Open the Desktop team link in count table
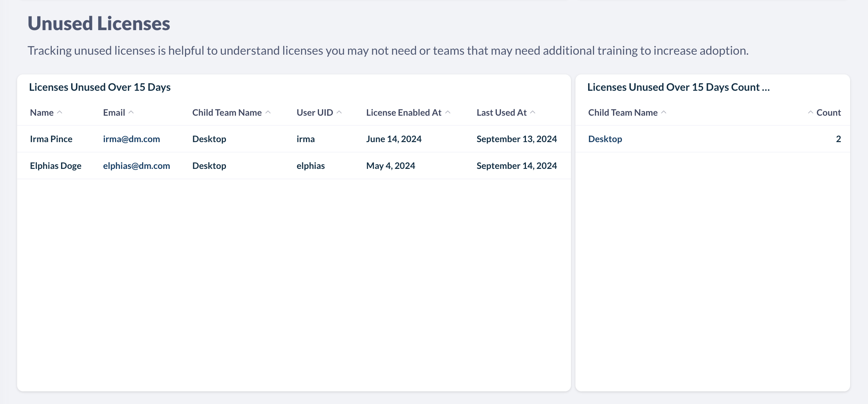Viewport: 868px width, 404px height. point(605,139)
